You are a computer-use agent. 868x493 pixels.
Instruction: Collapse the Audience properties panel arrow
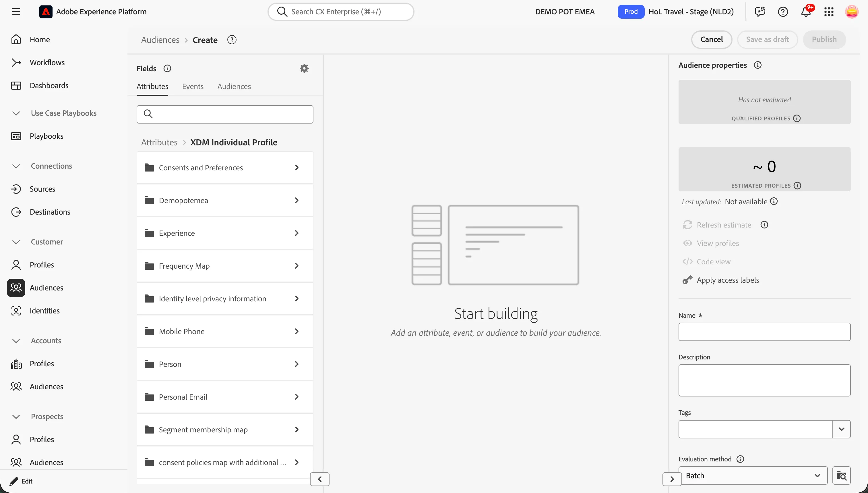point(672,479)
